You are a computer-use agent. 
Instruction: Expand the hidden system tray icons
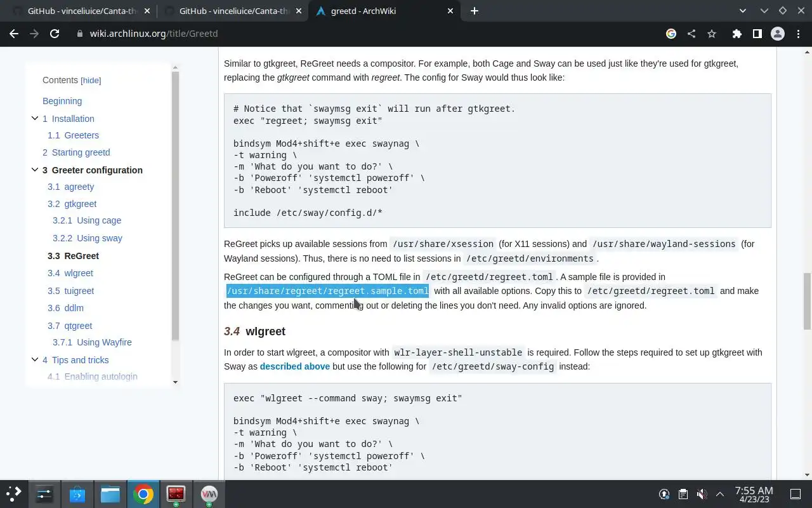click(720, 494)
